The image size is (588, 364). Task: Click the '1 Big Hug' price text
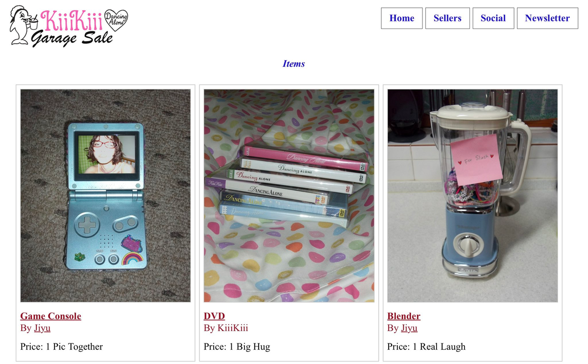click(249, 347)
